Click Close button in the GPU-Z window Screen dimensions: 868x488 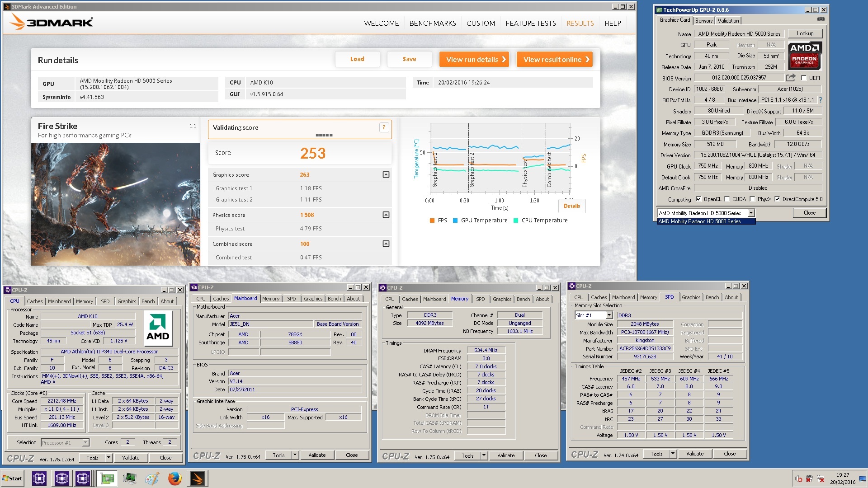[809, 213]
